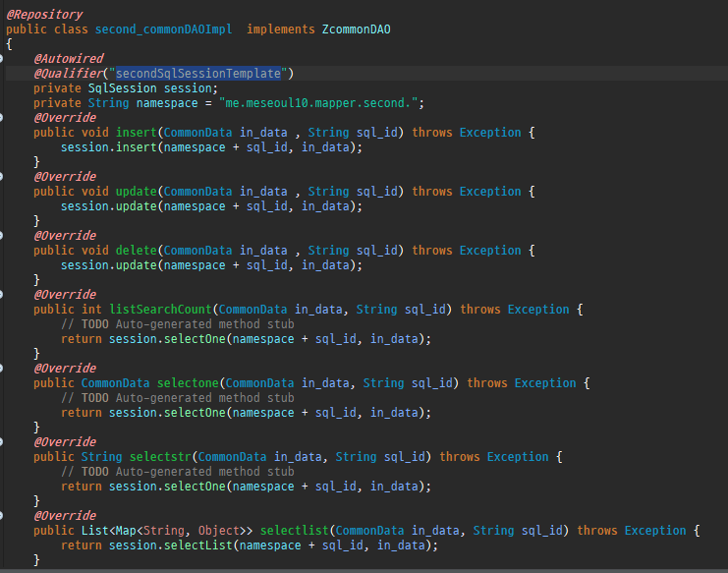Select class name second_commonDAOImpl
This screenshot has height=573, width=728.
(x=163, y=29)
